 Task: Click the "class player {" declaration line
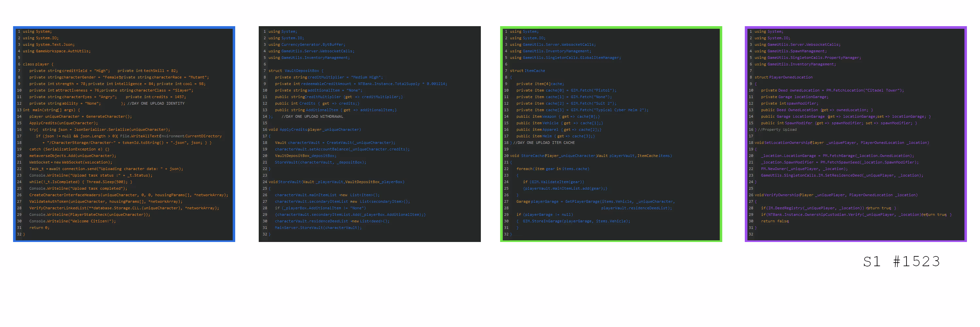(38, 64)
